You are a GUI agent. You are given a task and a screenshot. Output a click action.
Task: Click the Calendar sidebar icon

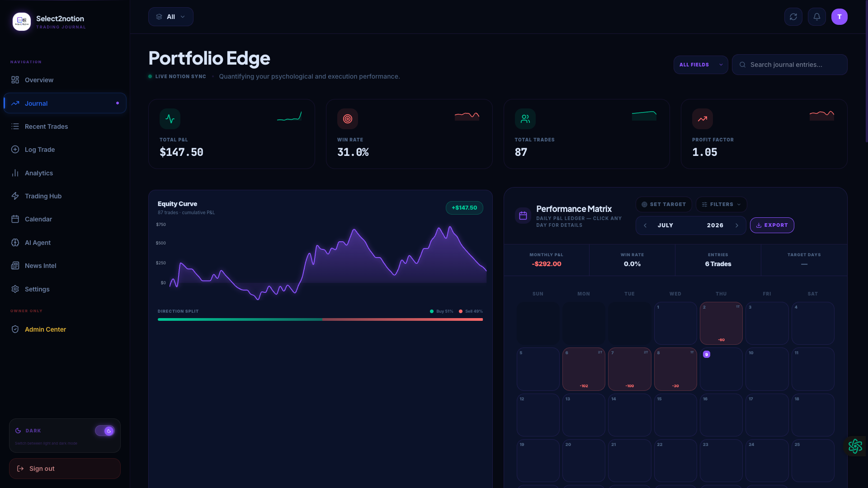(x=15, y=219)
